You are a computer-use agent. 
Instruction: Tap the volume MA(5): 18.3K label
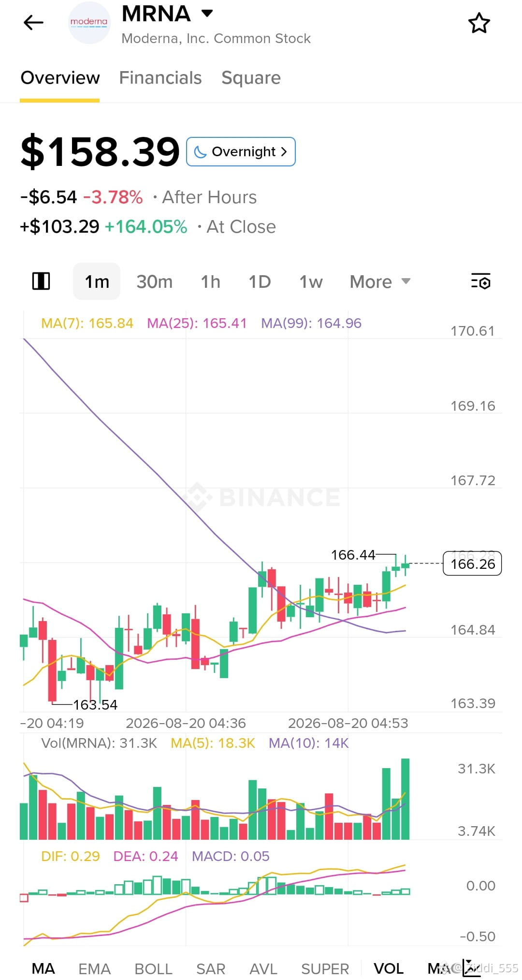pyautogui.click(x=213, y=743)
